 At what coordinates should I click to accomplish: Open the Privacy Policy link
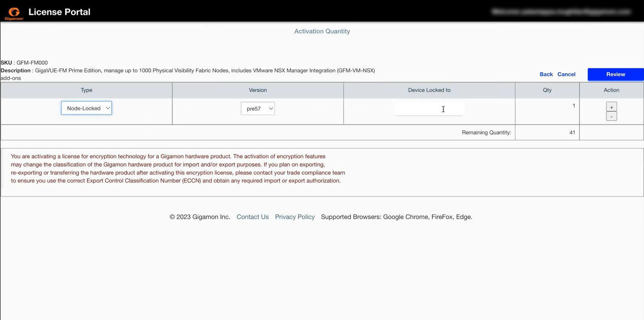(295, 217)
